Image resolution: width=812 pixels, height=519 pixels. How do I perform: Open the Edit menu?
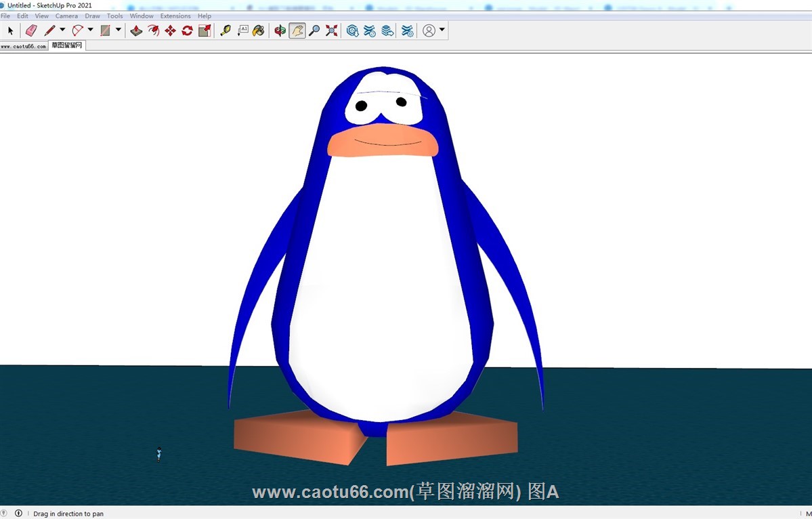(22, 16)
